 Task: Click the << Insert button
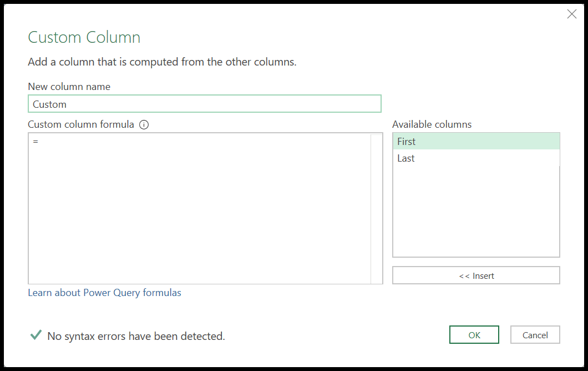[x=476, y=275]
